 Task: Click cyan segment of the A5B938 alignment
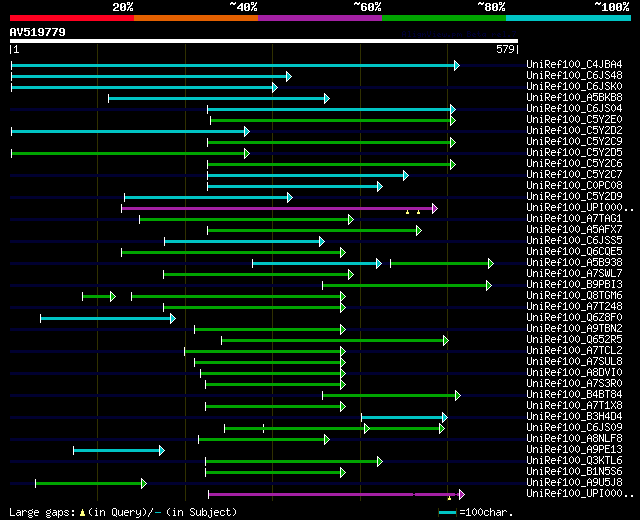(317, 264)
